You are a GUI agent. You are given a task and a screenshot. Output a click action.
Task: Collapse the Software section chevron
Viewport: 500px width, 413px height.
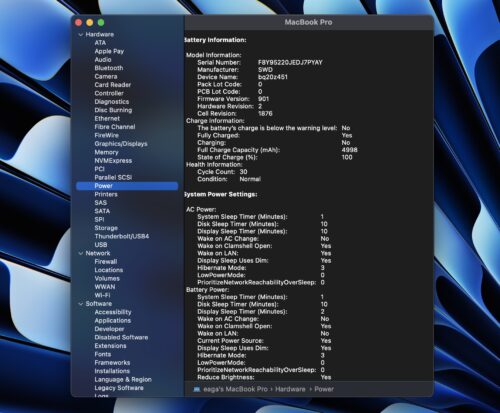pos(80,304)
